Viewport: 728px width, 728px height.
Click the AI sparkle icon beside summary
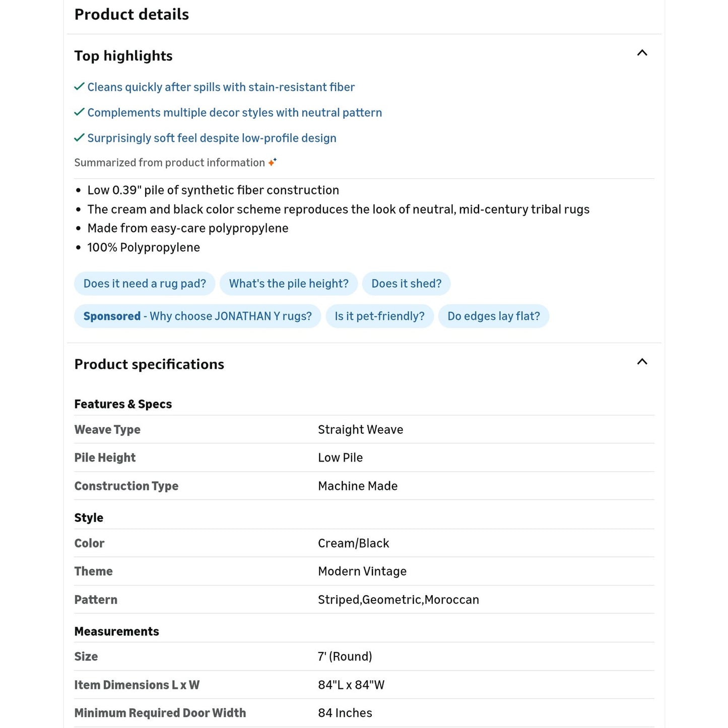coord(272,162)
